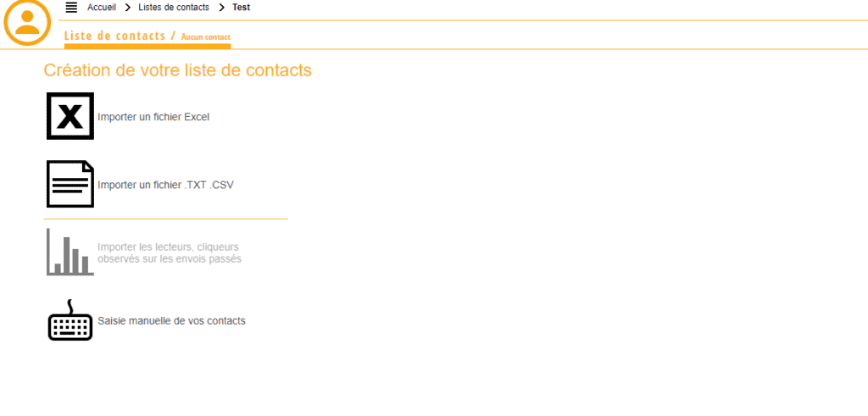868x416 pixels.
Task: Select the Liste de contacts tab title
Action: [114, 36]
